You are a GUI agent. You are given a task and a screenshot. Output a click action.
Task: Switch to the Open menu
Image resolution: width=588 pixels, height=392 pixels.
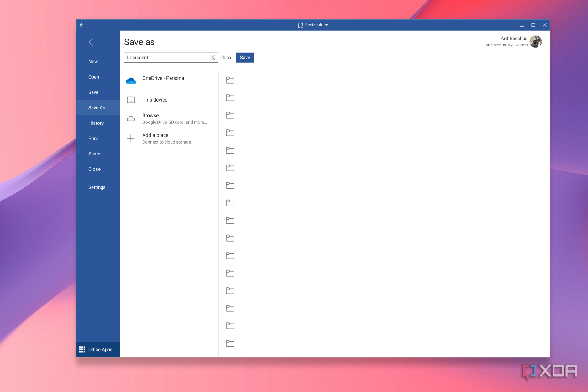pyautogui.click(x=93, y=77)
